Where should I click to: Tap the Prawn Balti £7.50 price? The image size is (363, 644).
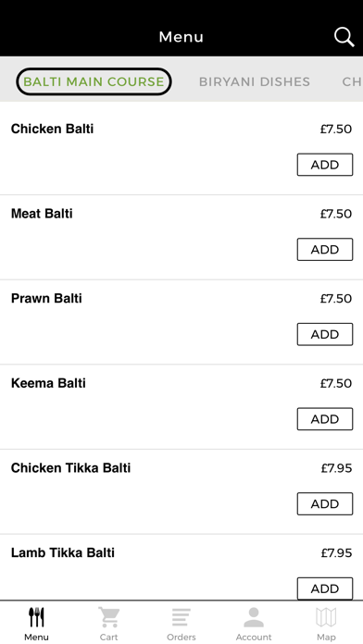[x=336, y=299]
